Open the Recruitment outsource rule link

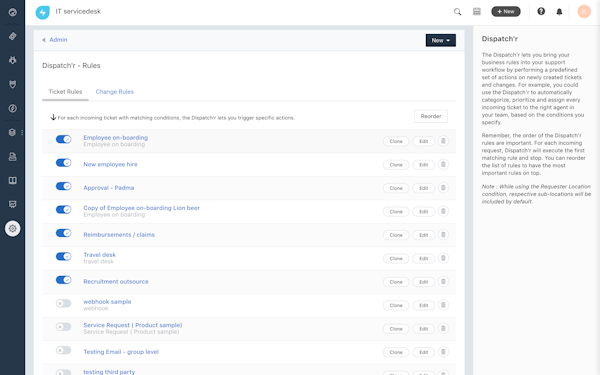[x=116, y=282]
